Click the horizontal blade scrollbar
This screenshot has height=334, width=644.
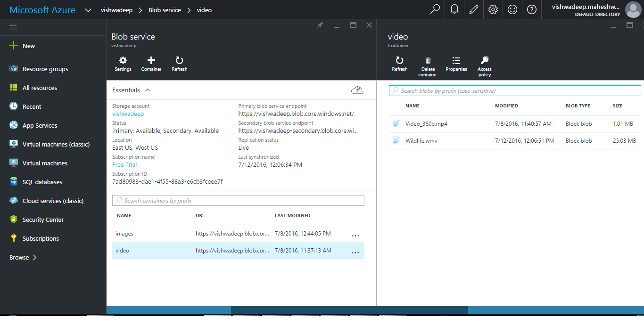(349, 310)
